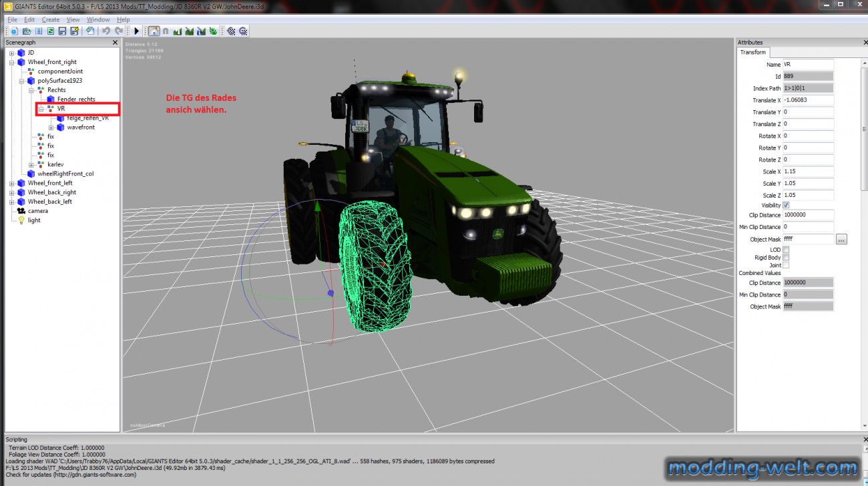Viewport: 868px width, 486px height.
Task: Close the Scenegraph panel
Action: [115, 42]
